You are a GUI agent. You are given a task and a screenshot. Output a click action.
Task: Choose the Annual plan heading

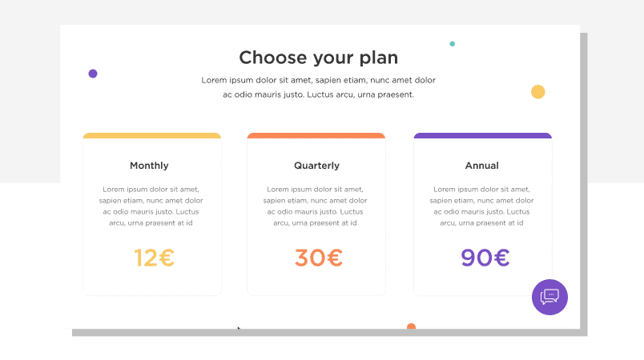pyautogui.click(x=481, y=166)
